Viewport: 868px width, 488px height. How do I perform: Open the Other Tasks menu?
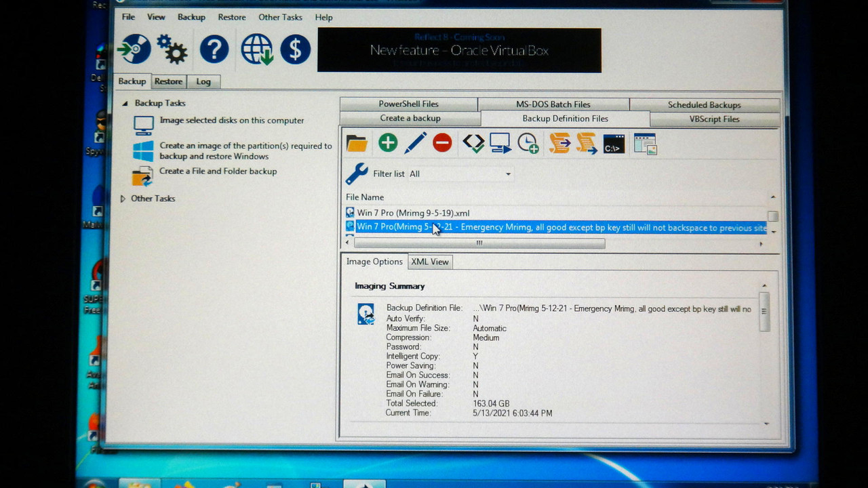(280, 17)
